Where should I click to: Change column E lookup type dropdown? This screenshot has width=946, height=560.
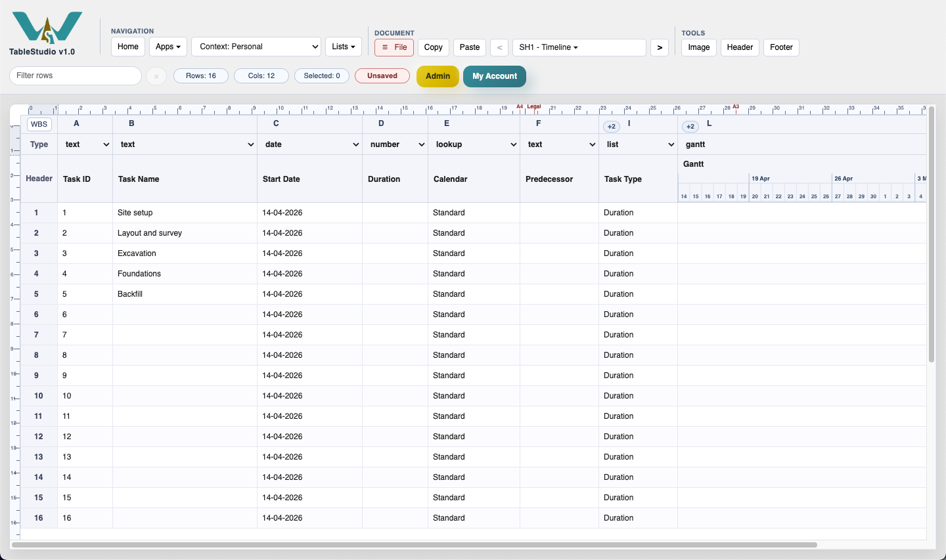coord(476,144)
